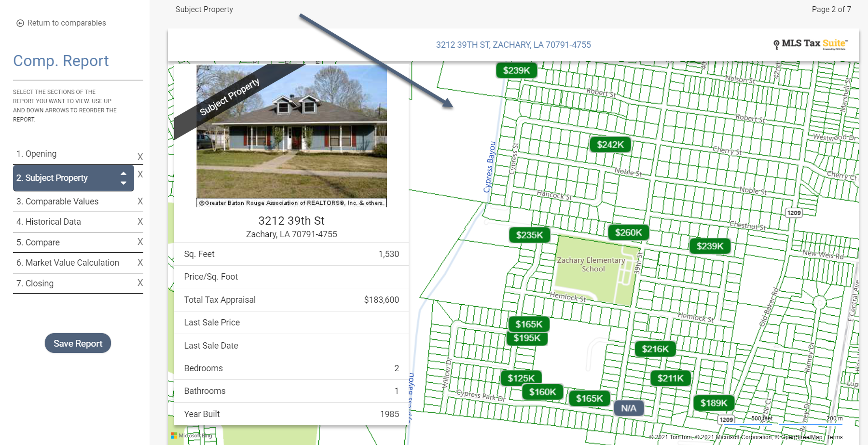
Task: Remove the Historical Data section from the report
Action: [x=139, y=221]
